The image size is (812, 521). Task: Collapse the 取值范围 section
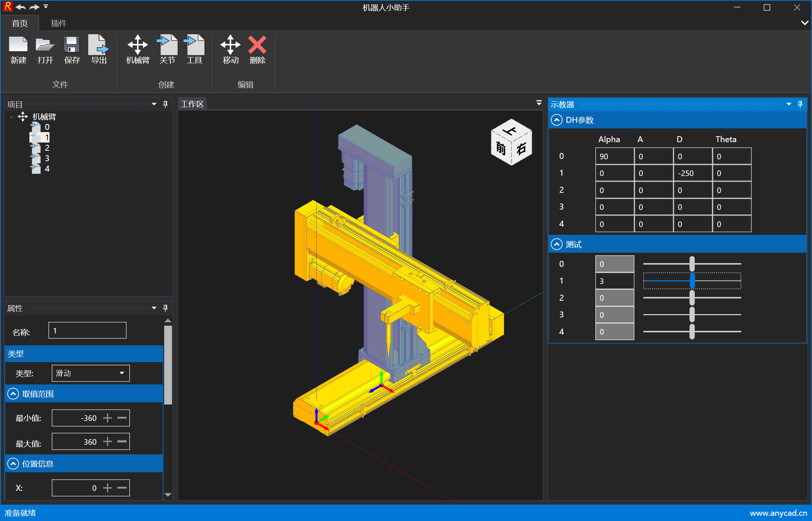point(13,394)
